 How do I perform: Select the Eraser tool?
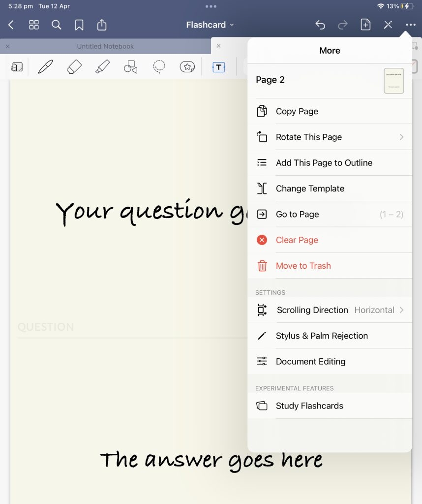coord(74,66)
